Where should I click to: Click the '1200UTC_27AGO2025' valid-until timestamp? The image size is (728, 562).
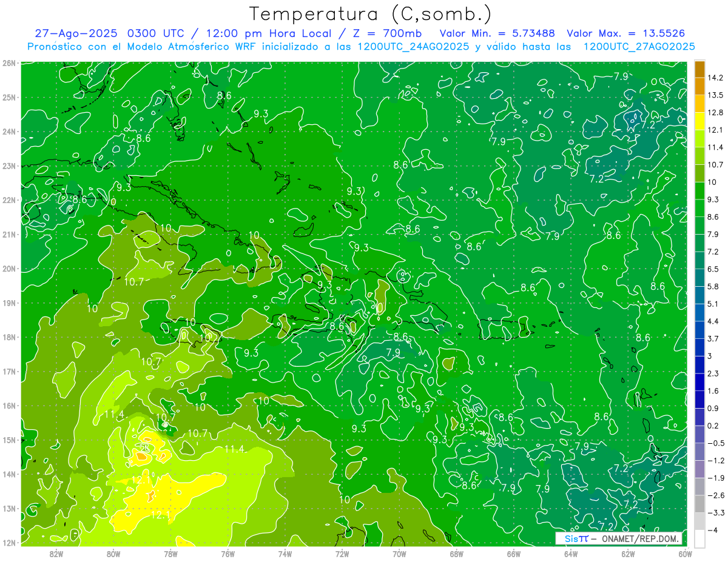[639, 47]
